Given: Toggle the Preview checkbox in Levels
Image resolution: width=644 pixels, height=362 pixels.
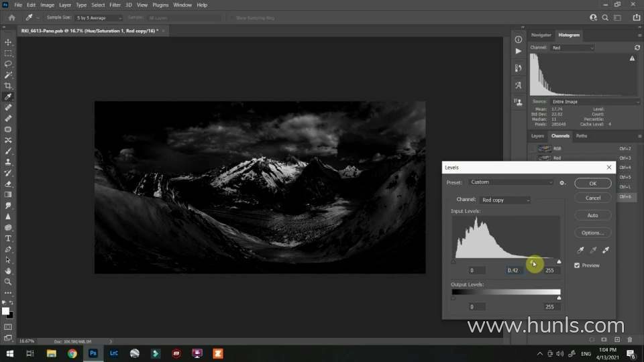Looking at the screenshot, I should (578, 265).
